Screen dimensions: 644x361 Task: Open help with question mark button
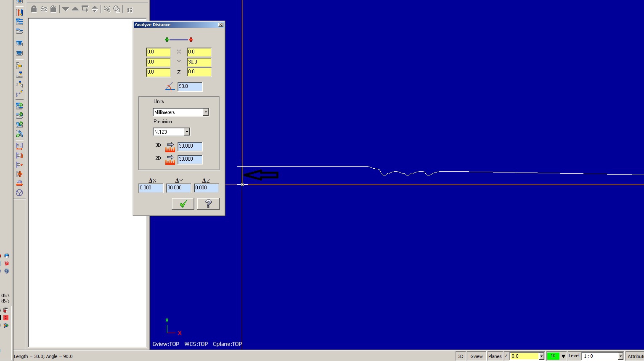coord(208,204)
